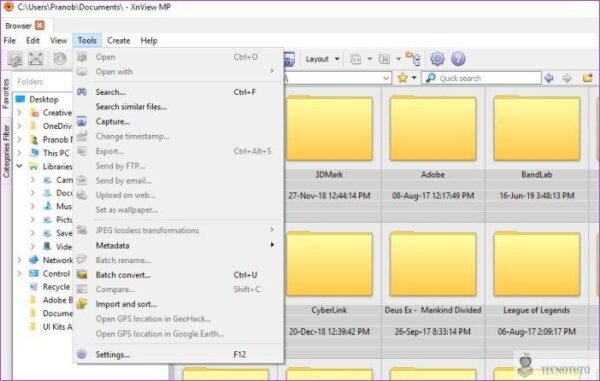This screenshot has height=381, width=600.
Task: Open the address path dropdown
Action: point(386,78)
